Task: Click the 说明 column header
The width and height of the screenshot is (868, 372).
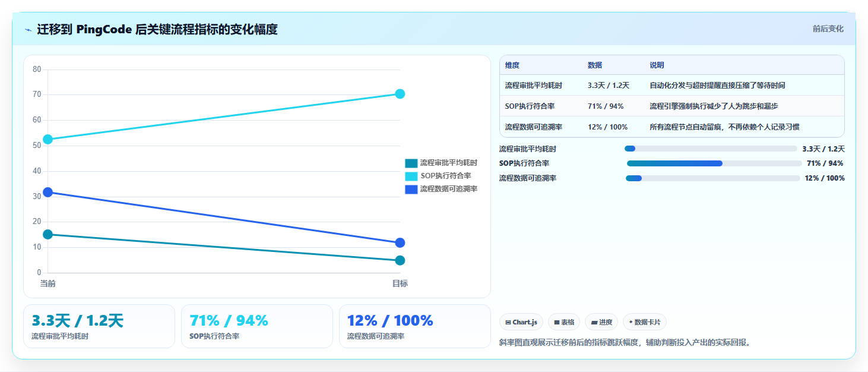Action: (x=657, y=65)
